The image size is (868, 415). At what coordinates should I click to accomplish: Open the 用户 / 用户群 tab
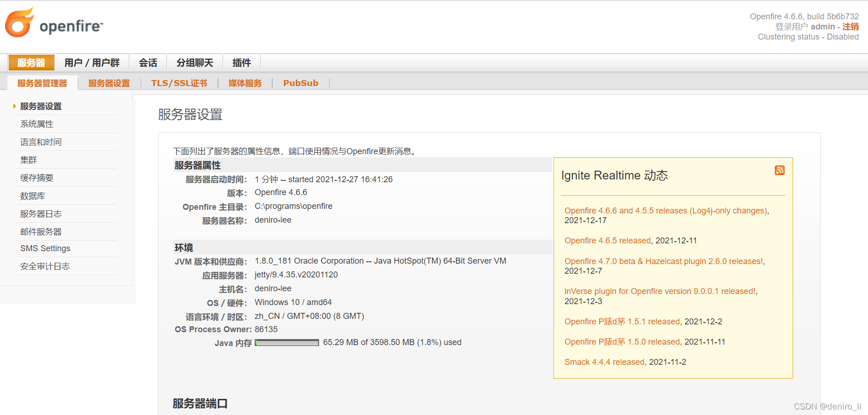coord(92,63)
